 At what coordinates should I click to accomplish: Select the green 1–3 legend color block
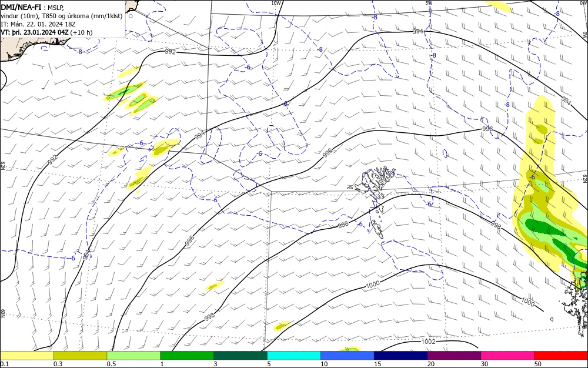tap(187, 356)
